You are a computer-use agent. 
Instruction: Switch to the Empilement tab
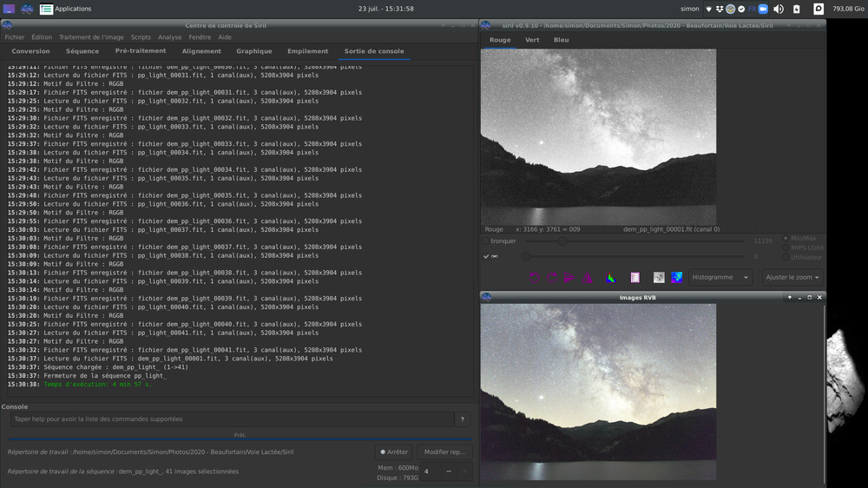point(307,51)
